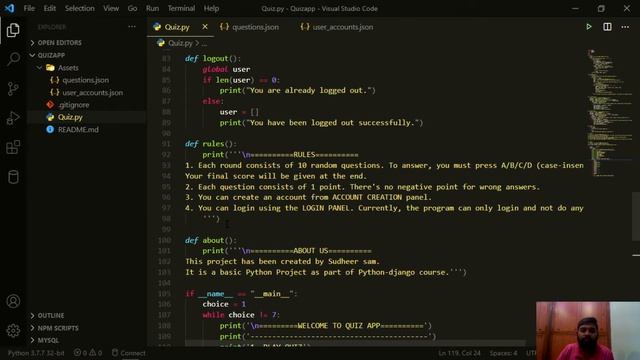Select Quiz.py in the explorer tree
640x360 pixels.
click(70, 117)
